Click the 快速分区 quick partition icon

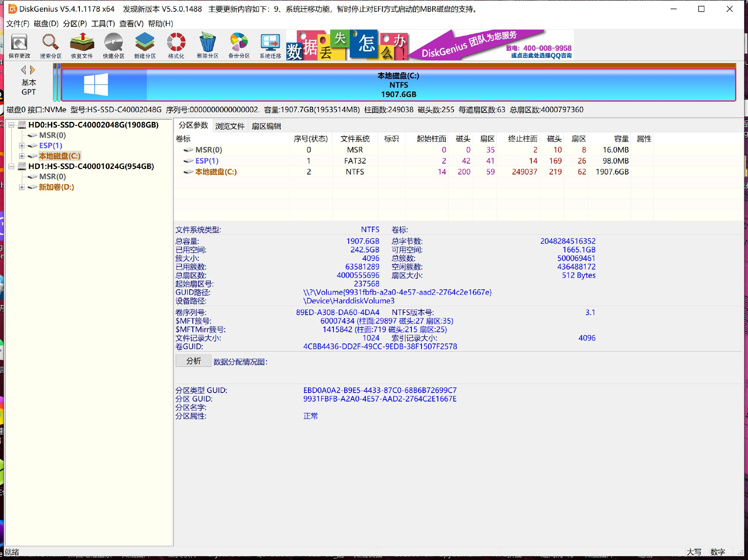(x=113, y=45)
